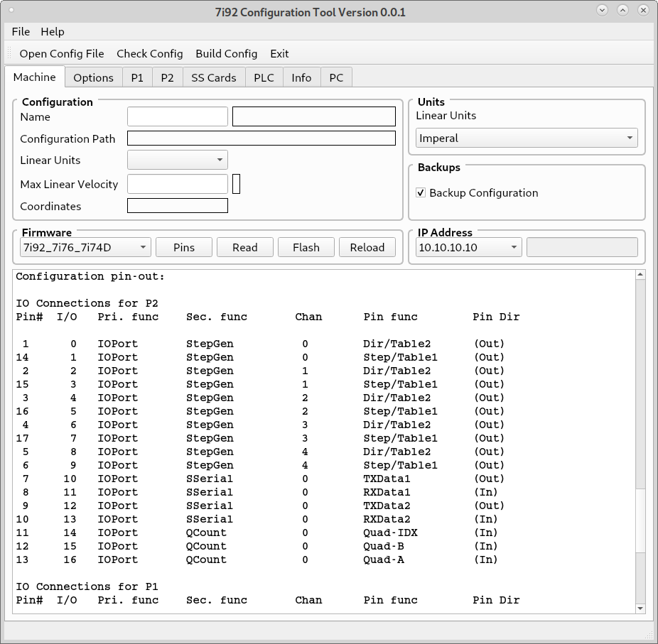The height and width of the screenshot is (644, 658).
Task: Go to the Info tab
Action: click(x=301, y=77)
